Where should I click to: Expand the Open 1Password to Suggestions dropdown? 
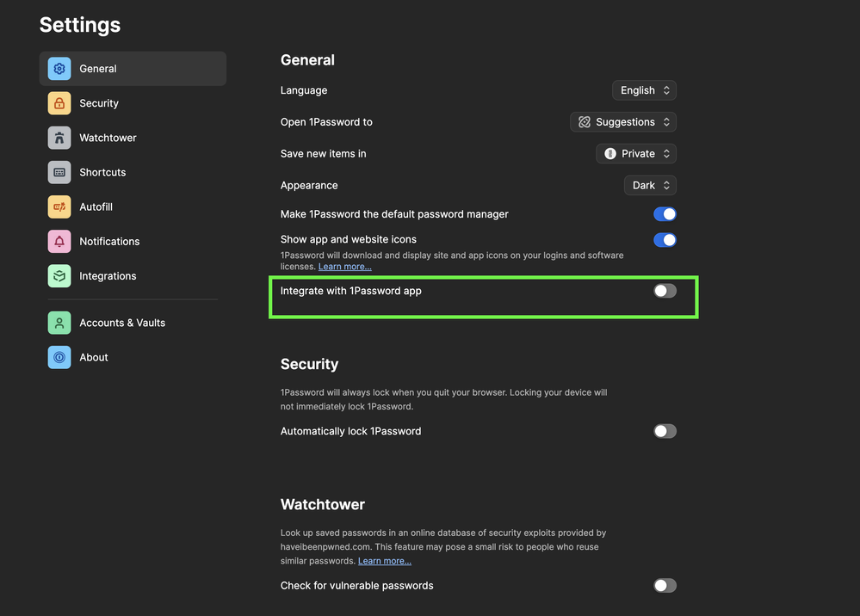coord(623,122)
